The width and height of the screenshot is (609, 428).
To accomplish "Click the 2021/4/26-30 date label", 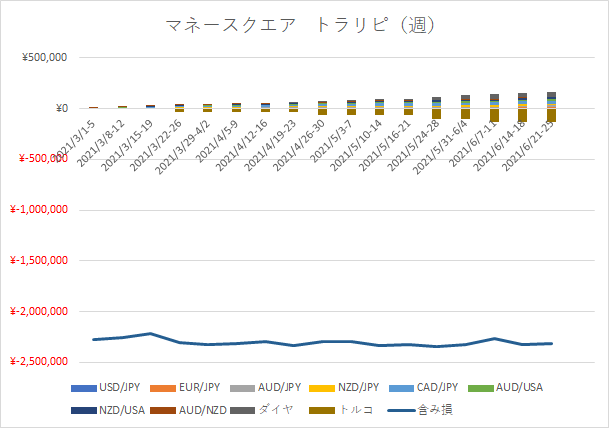I will point(298,146).
